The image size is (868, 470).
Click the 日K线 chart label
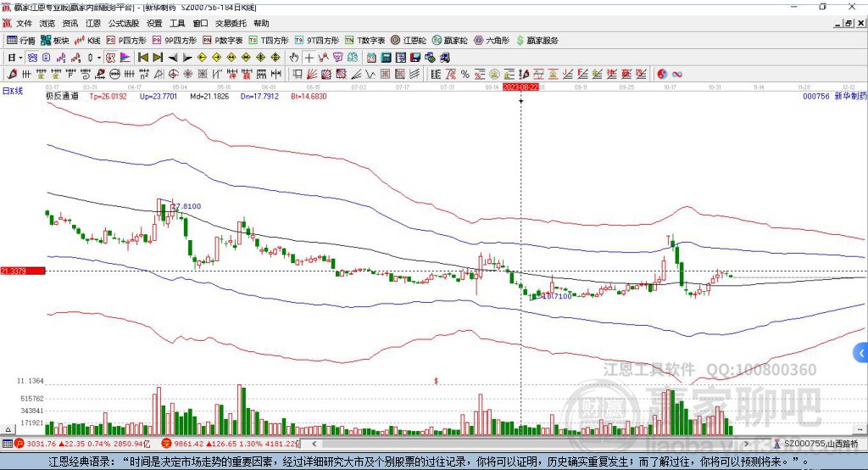point(13,91)
